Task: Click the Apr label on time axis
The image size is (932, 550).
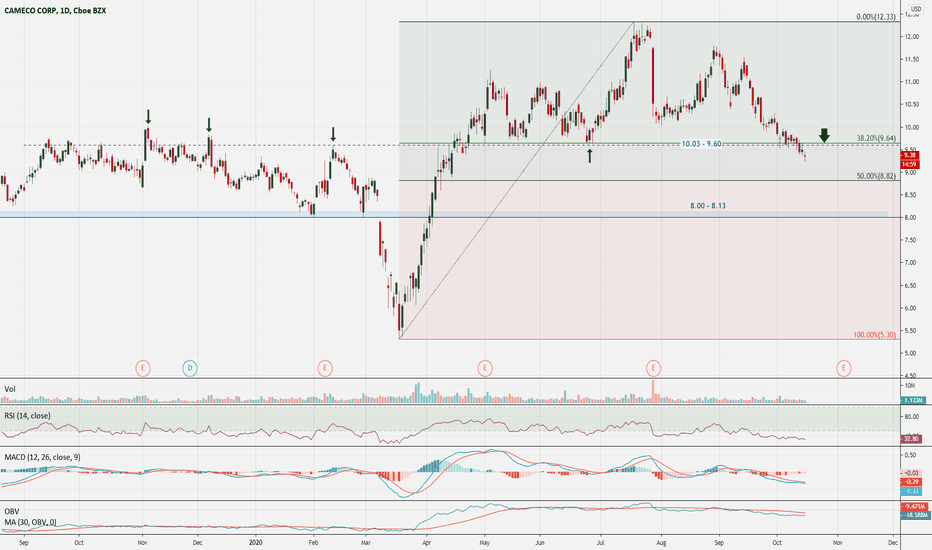Action: (426, 542)
